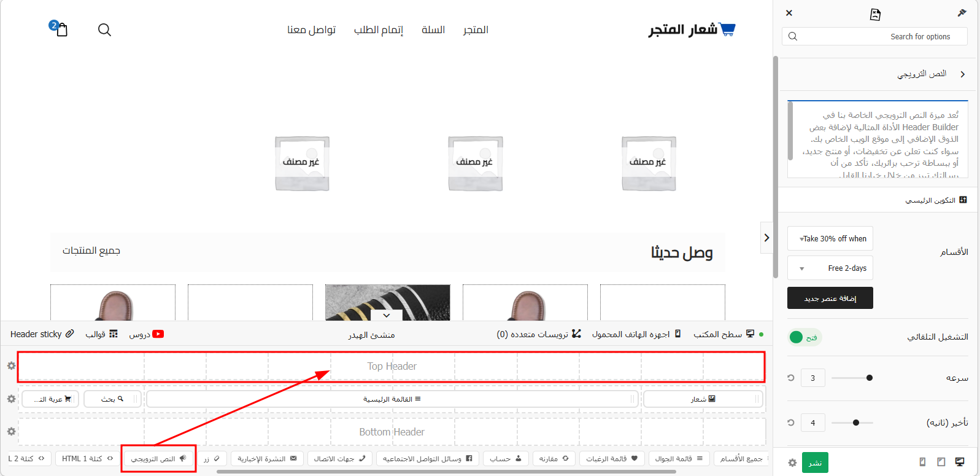Go back from the promo text section via its chevron

[x=962, y=74]
